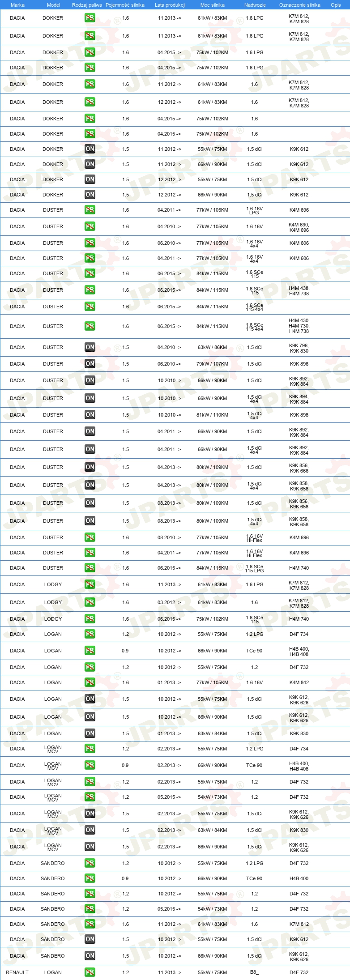Click the Lata produkcji column header

pos(170,5)
